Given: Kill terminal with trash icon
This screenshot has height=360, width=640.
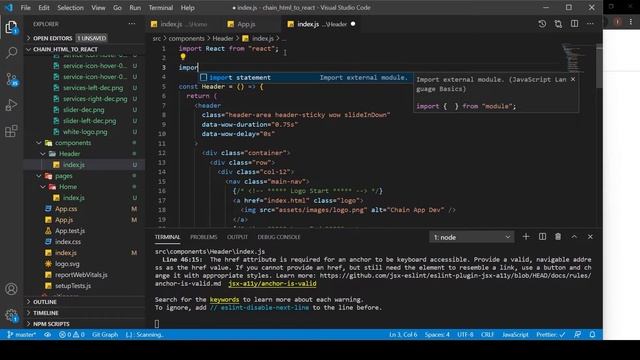Looking at the screenshot, I should click(x=558, y=237).
